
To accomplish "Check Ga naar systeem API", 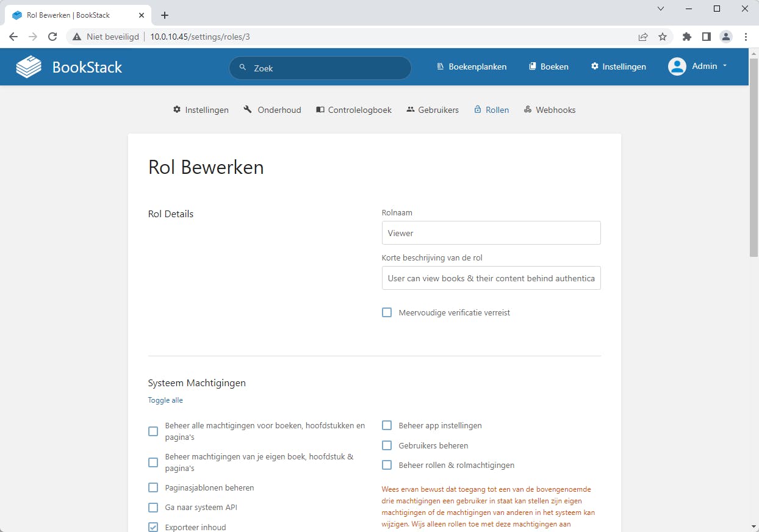I will (153, 508).
